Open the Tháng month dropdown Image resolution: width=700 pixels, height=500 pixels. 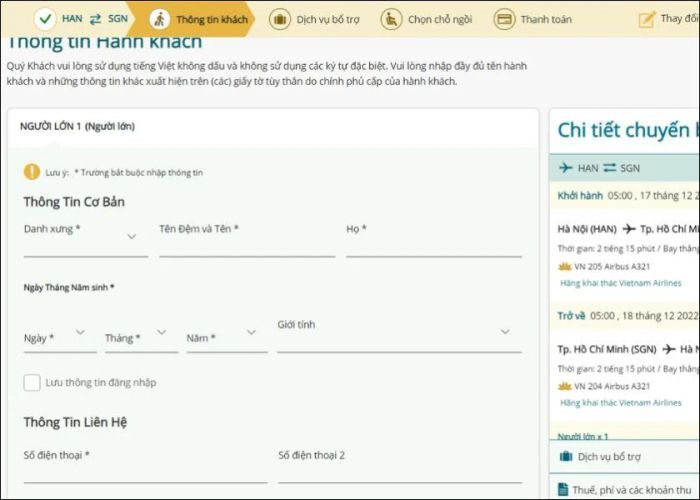tap(142, 338)
